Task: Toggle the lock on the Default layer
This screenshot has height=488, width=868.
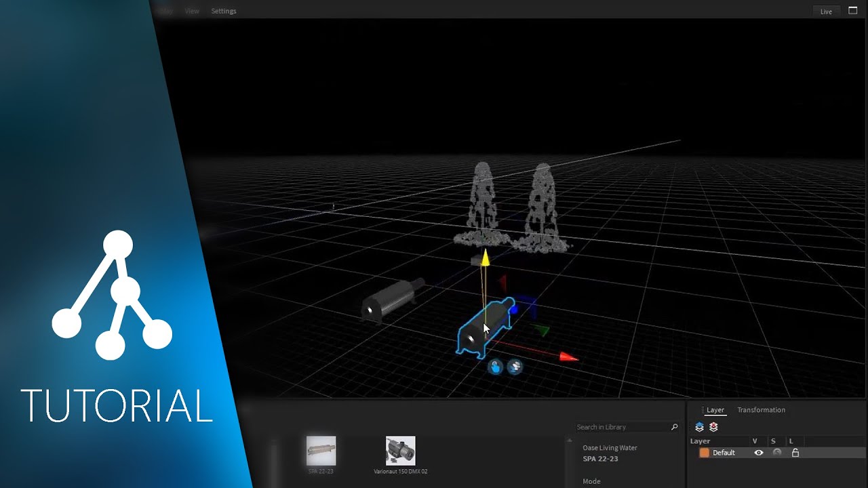Action: (x=795, y=453)
